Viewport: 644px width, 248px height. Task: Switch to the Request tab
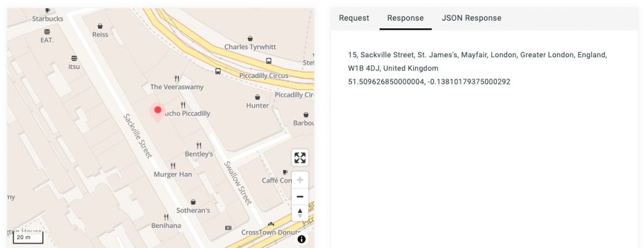(354, 18)
